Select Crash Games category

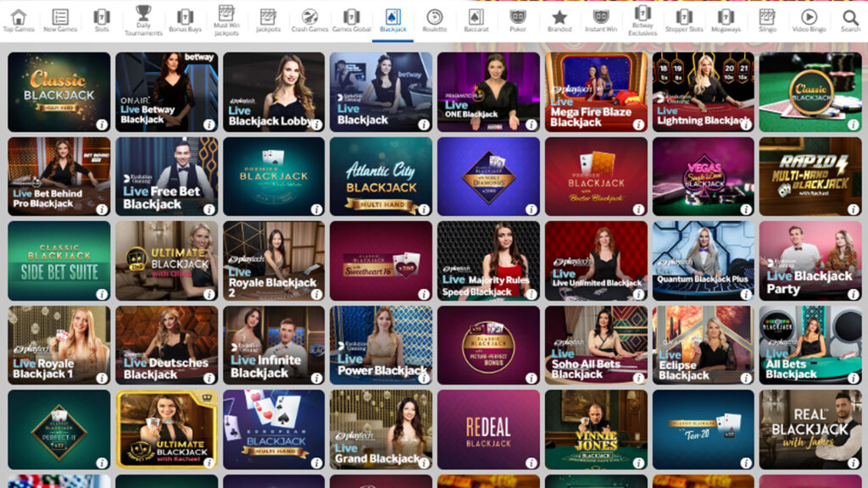309,21
